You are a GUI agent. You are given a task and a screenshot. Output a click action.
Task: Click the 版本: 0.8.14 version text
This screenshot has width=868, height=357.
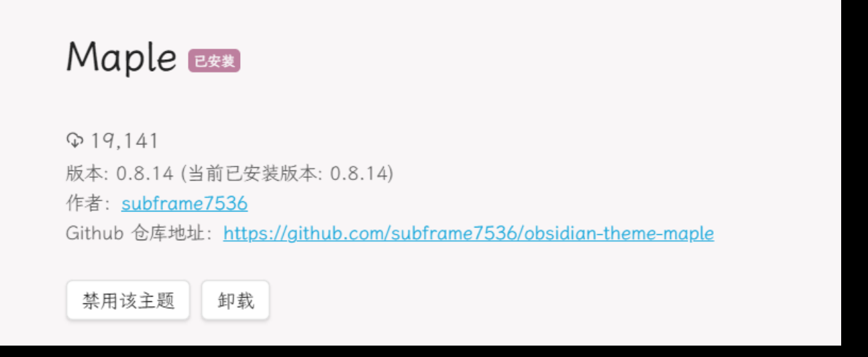[119, 174]
